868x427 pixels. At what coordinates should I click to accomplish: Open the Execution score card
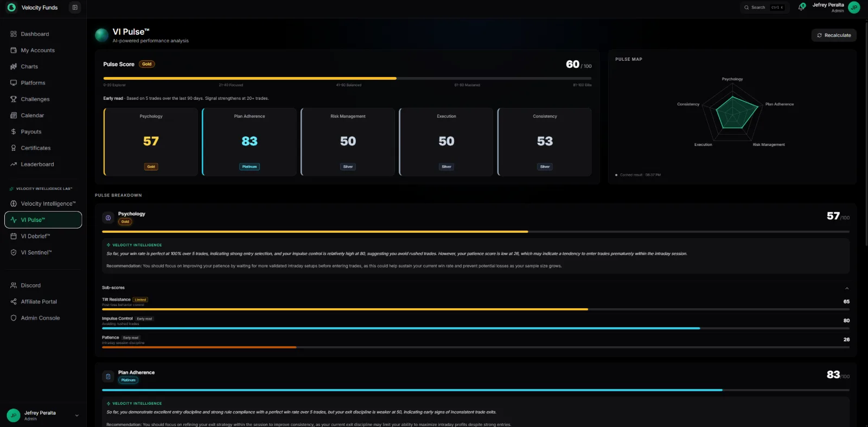[446, 142]
